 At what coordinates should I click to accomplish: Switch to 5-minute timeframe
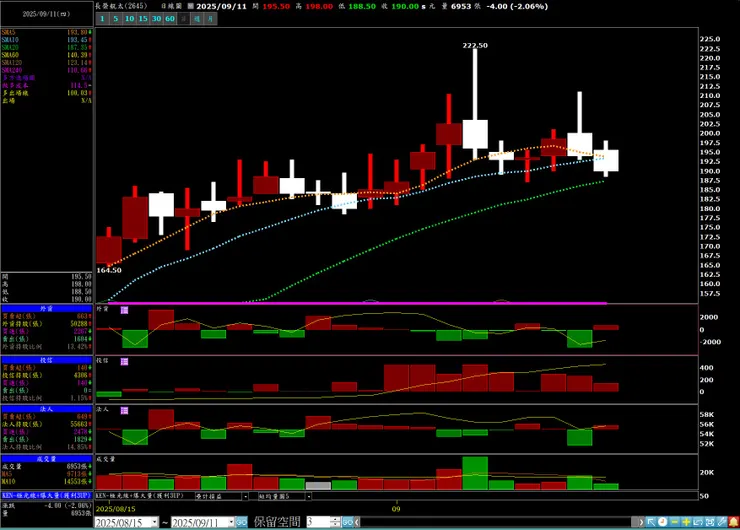click(x=116, y=19)
